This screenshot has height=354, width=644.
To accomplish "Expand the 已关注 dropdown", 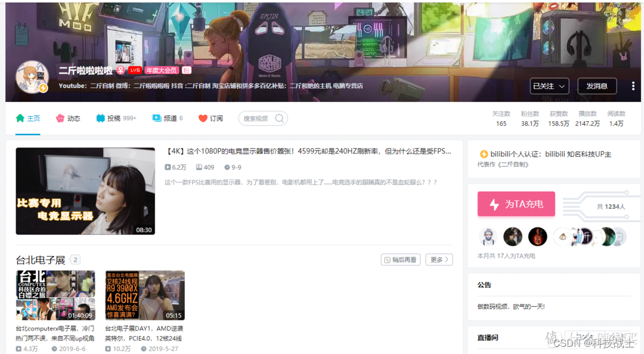I will (x=549, y=86).
